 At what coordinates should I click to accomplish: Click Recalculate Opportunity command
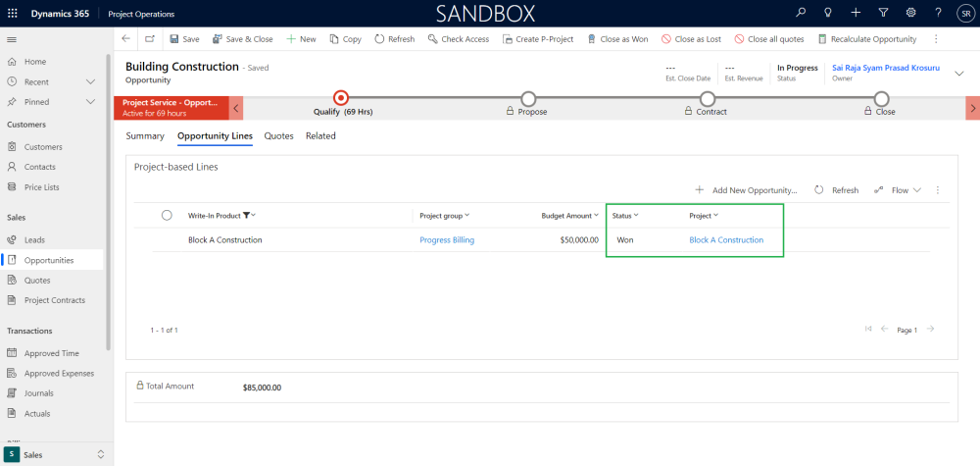[x=867, y=39]
